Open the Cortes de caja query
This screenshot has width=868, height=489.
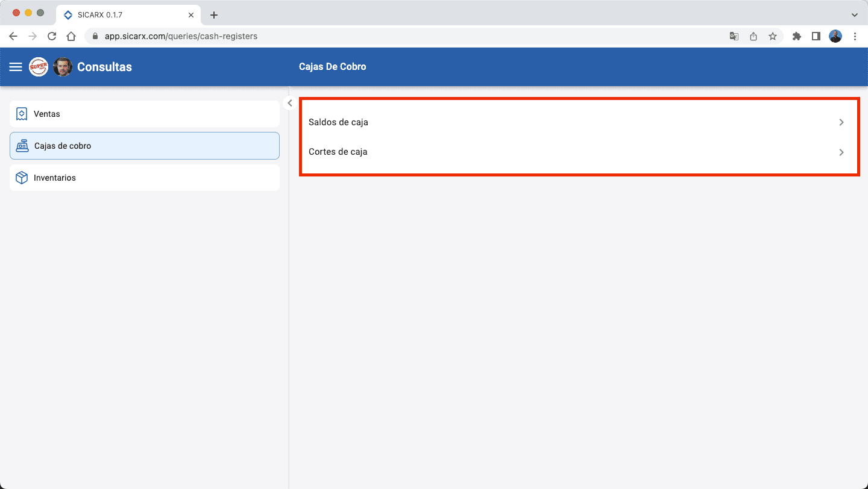(338, 152)
